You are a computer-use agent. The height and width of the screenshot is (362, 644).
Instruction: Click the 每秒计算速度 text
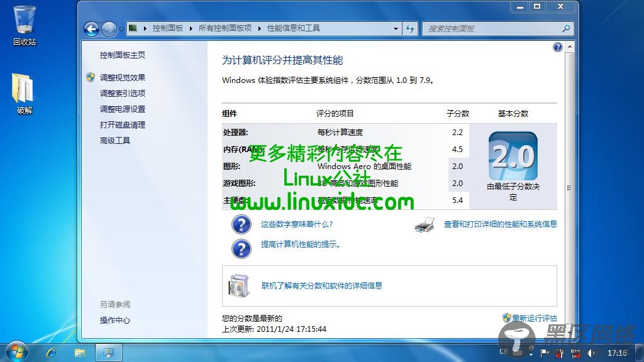click(340, 133)
